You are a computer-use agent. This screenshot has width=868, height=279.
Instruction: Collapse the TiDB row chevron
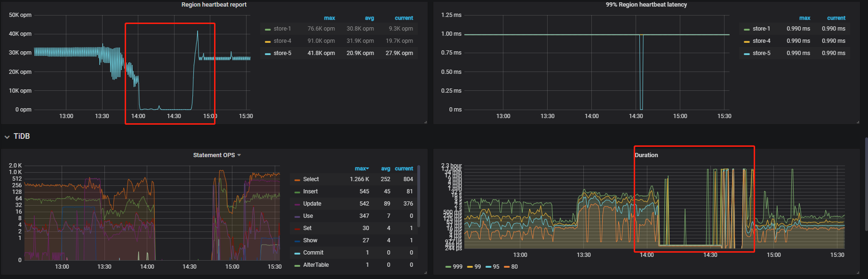(x=7, y=137)
